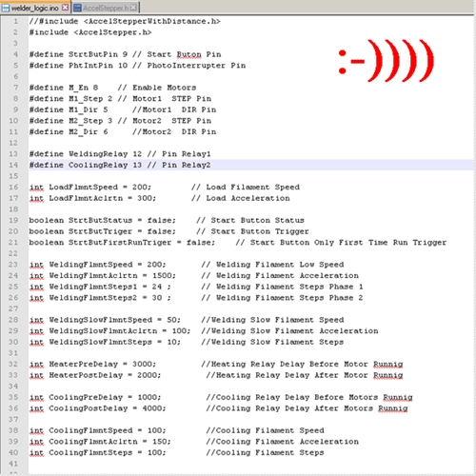The image size is (476, 476).
Task: Close the AccelStepper.h tab
Action: coord(134,8)
